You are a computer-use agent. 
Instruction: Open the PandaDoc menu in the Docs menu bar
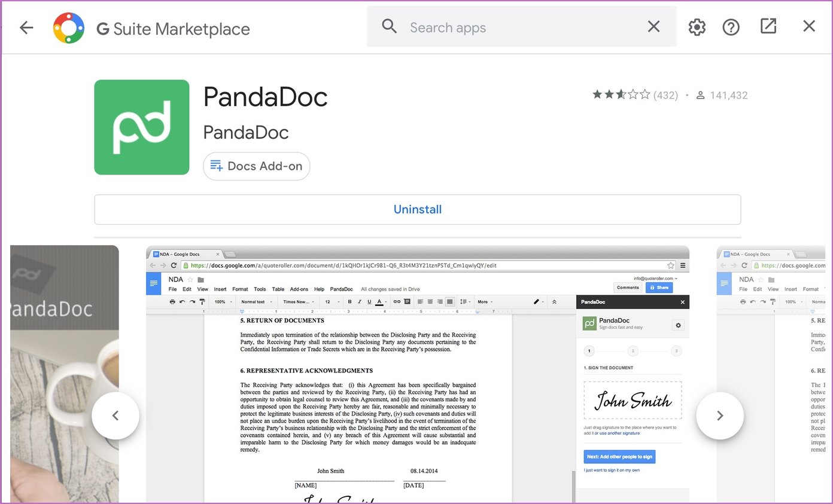click(341, 289)
